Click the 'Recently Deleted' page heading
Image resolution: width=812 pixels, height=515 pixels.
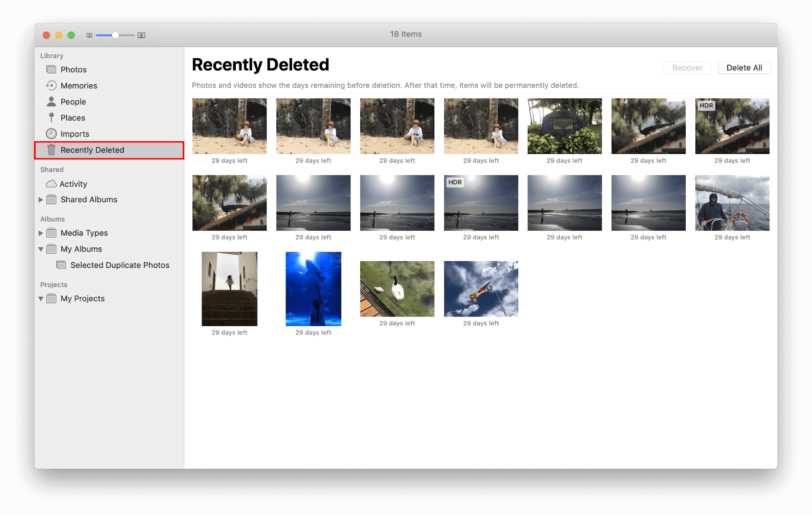pyautogui.click(x=260, y=65)
